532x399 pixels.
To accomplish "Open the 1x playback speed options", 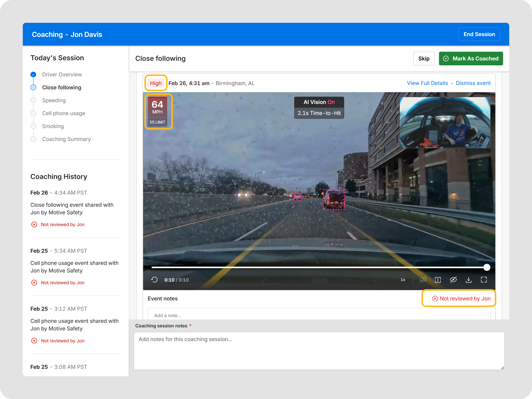I will tap(403, 280).
